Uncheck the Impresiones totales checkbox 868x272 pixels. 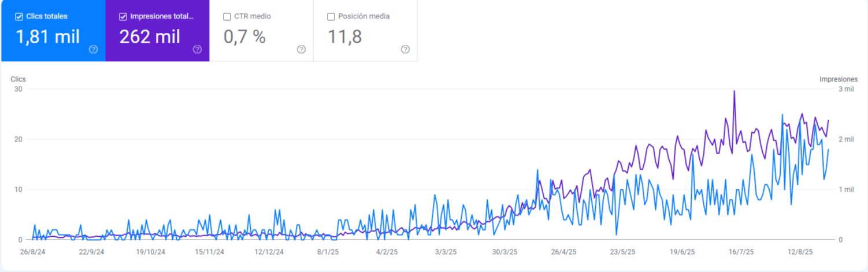(123, 17)
